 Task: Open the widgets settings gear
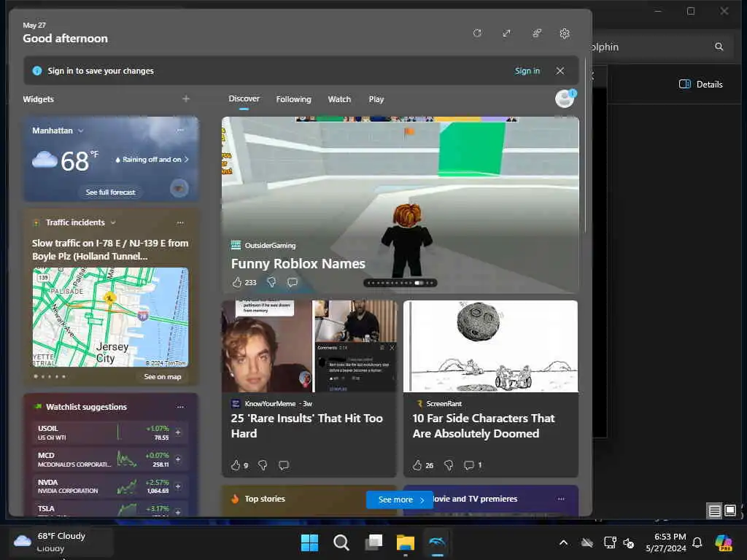point(565,34)
